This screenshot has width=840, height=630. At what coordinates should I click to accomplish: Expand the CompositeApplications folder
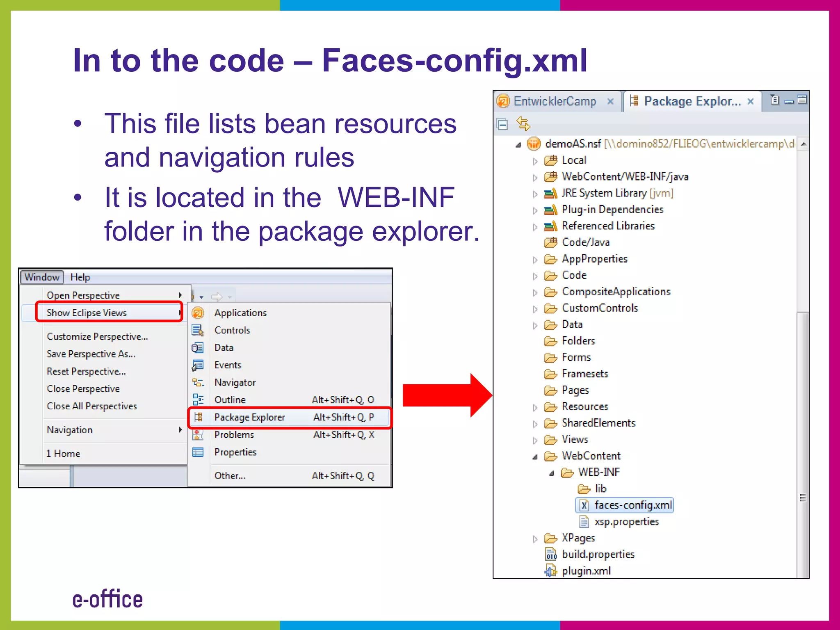pyautogui.click(x=535, y=292)
